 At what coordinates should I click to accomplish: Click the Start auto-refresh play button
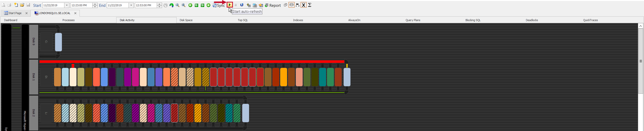point(230,5)
